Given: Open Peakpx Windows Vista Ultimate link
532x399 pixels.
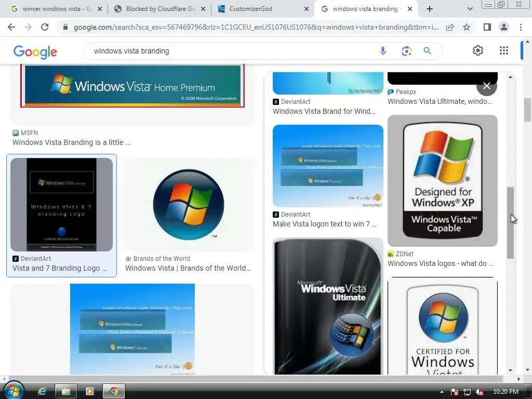Looking at the screenshot, I should point(440,101).
